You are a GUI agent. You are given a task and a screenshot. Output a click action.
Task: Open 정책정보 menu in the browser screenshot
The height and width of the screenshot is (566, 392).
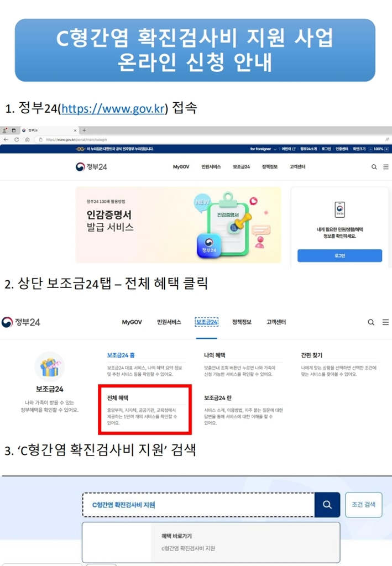click(270, 167)
